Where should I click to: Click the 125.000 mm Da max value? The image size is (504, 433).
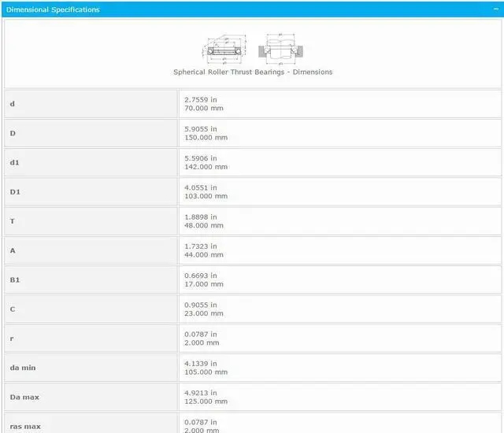tap(206, 402)
